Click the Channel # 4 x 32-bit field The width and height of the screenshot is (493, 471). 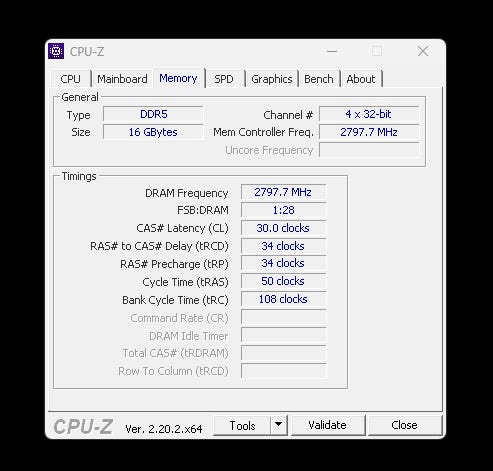pos(369,114)
